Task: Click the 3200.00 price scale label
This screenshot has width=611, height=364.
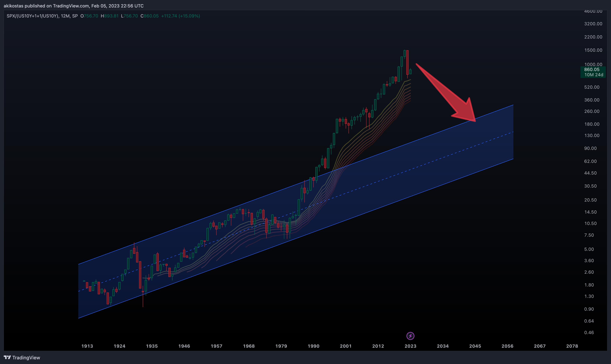Action: tap(593, 24)
